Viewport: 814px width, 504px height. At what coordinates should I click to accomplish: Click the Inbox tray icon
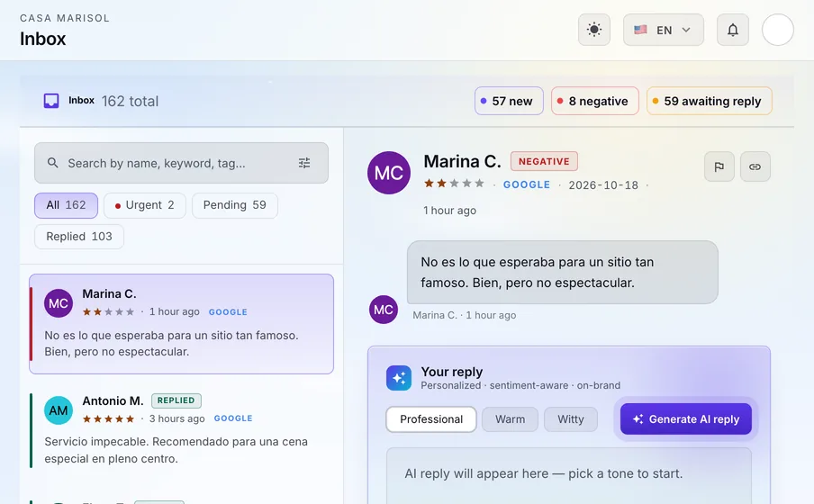(x=50, y=101)
